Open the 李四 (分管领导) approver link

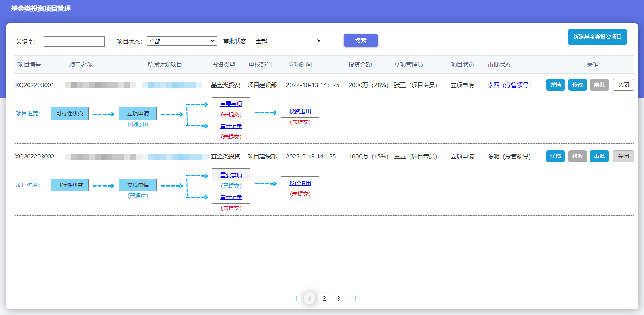point(511,85)
